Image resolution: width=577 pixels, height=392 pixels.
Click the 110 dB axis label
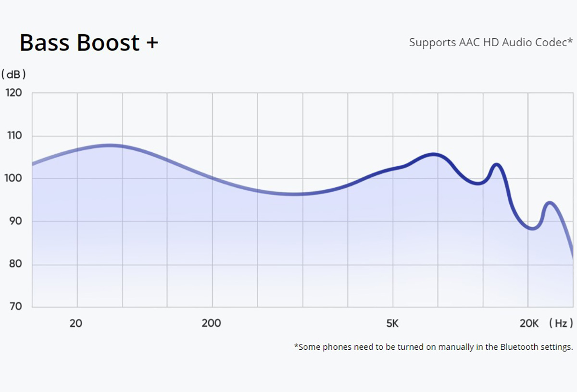(13, 136)
